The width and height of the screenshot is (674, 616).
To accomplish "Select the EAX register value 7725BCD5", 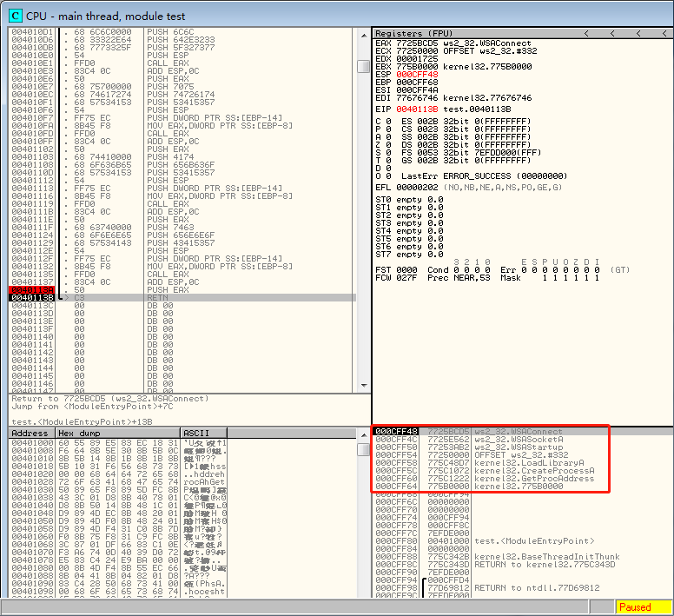I will click(417, 42).
